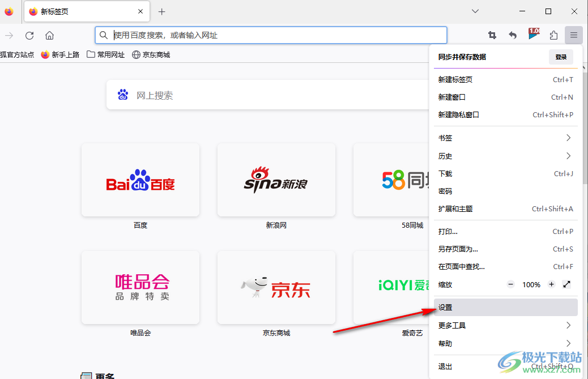Reset zoom via 100% label

(531, 284)
